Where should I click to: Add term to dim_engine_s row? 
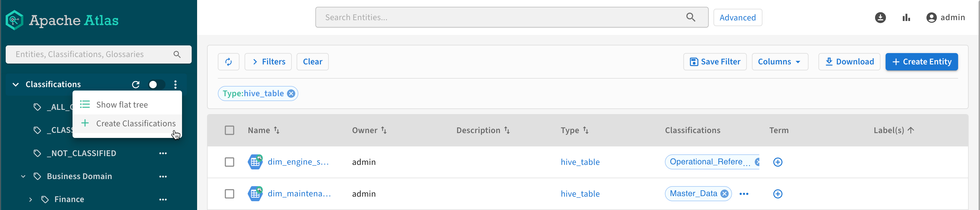pyautogui.click(x=778, y=162)
